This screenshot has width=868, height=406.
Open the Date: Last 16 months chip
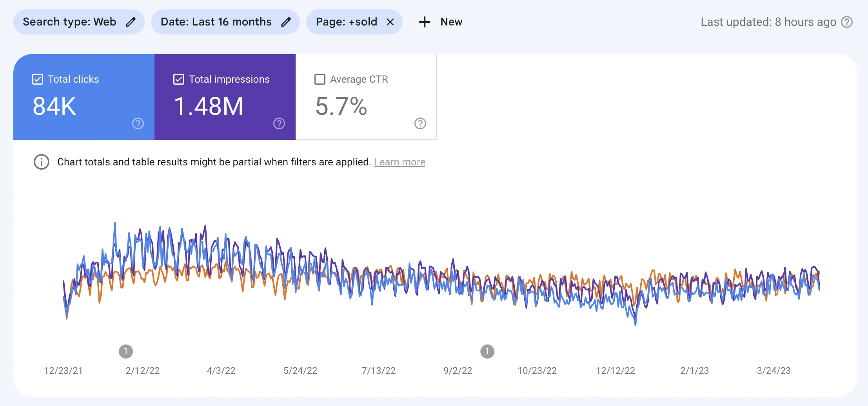pyautogui.click(x=225, y=22)
